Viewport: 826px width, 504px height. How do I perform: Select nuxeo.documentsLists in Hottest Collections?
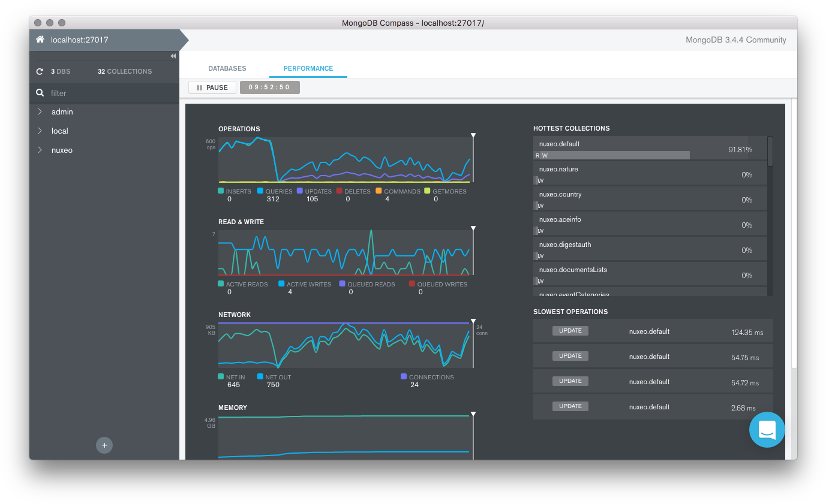[650, 274]
